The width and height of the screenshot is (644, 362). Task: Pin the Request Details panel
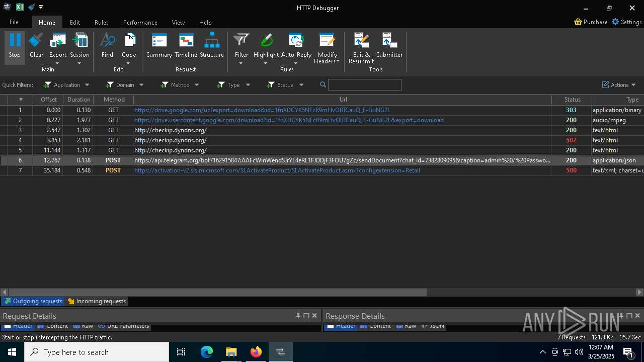tap(298, 316)
